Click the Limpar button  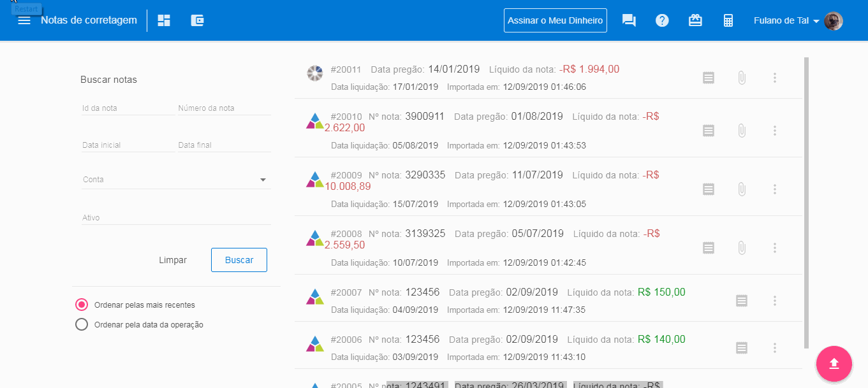pos(173,260)
